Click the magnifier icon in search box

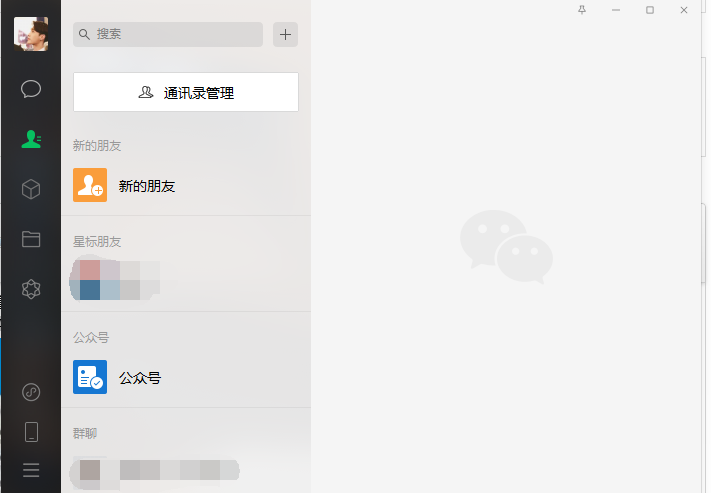coord(84,34)
